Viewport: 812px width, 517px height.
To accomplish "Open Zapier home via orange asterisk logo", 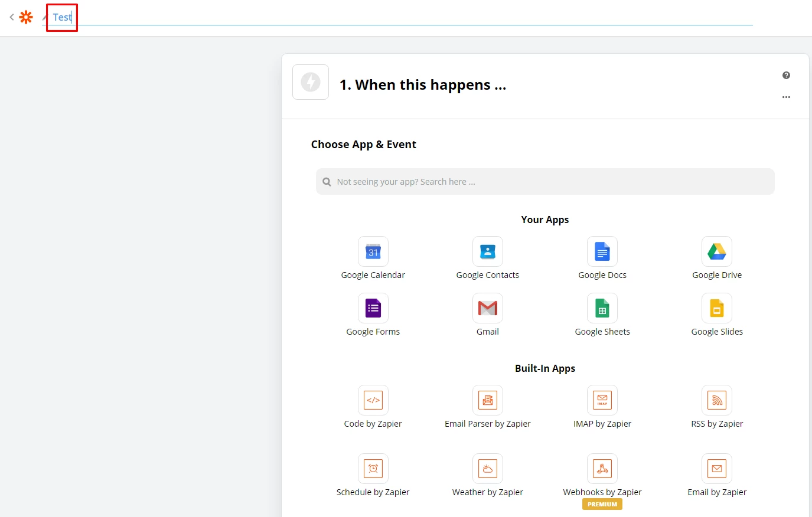I will click(x=26, y=17).
